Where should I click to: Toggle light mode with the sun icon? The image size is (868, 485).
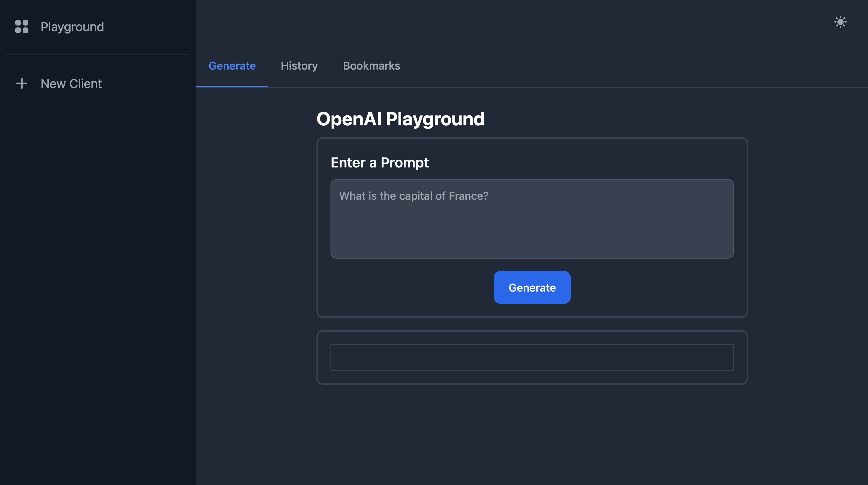pos(840,22)
